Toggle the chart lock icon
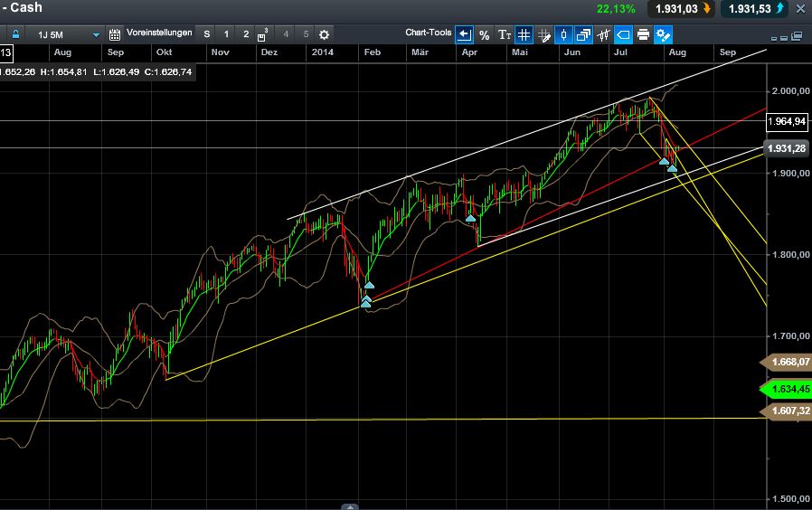The width and height of the screenshot is (812, 510). click(15, 34)
